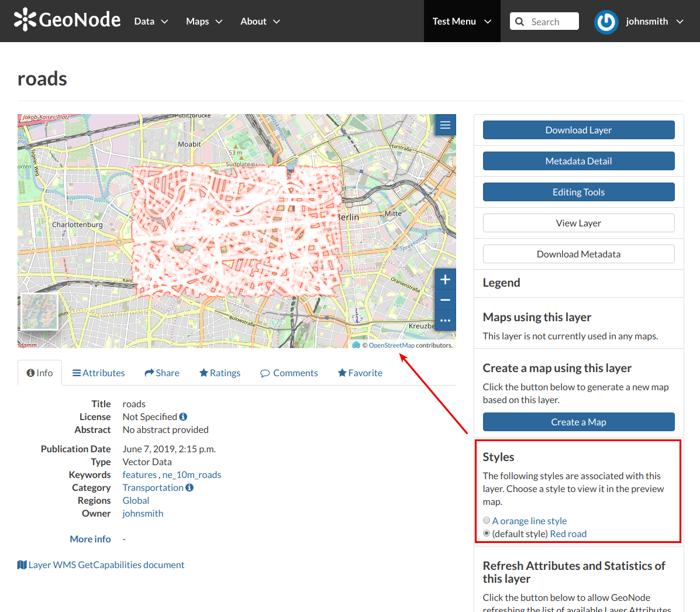Click the Metadata Detail button
700x612 pixels.
click(578, 161)
